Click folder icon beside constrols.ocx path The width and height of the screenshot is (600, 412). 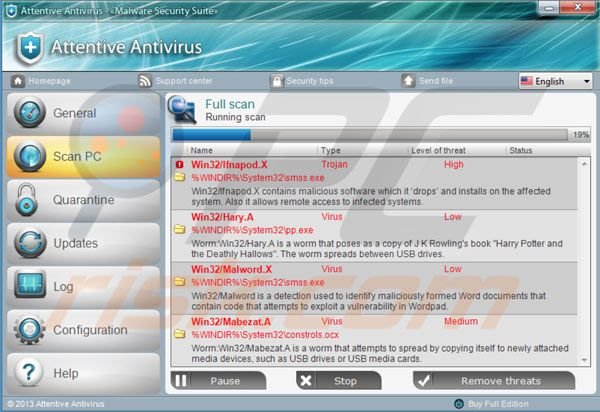click(179, 334)
